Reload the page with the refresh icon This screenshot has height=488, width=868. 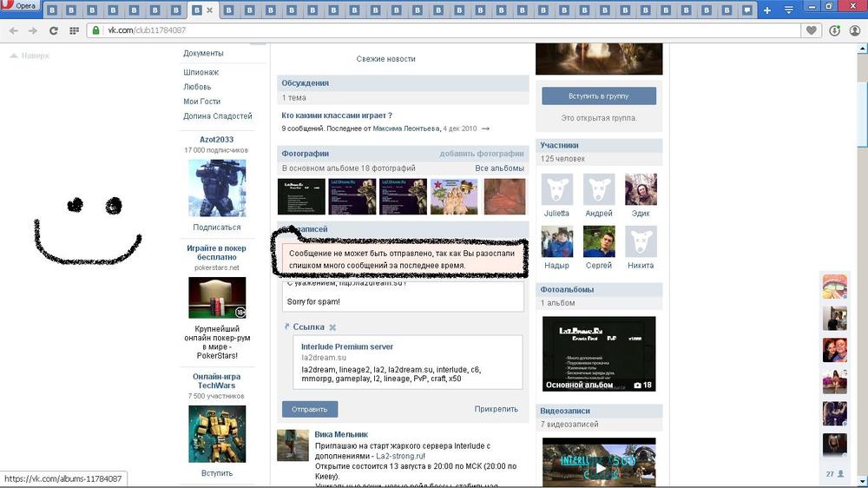(x=53, y=30)
